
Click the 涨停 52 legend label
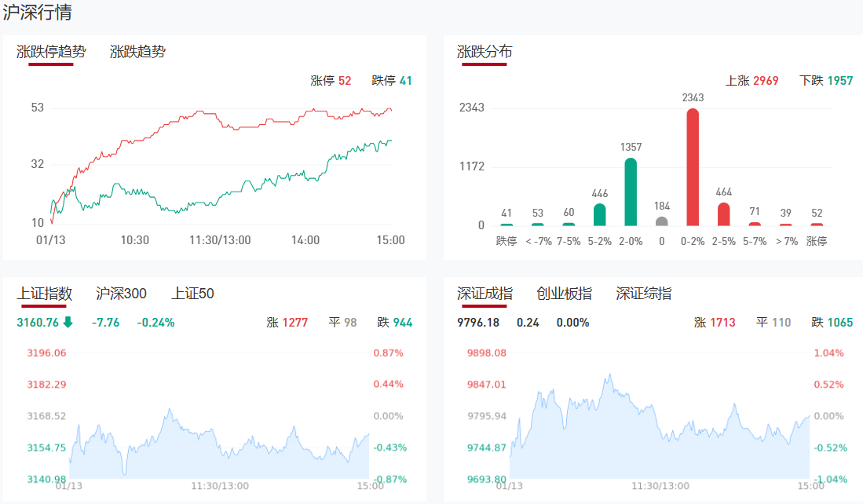pyautogui.click(x=331, y=81)
